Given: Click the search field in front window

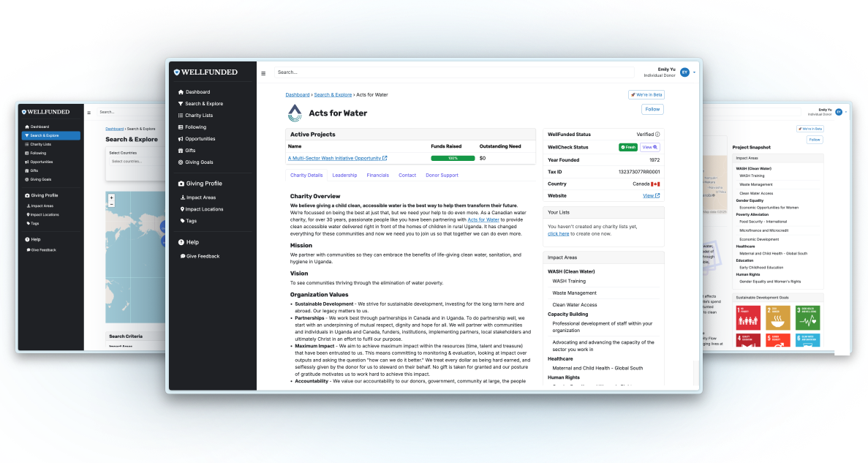Looking at the screenshot, I should coord(454,72).
